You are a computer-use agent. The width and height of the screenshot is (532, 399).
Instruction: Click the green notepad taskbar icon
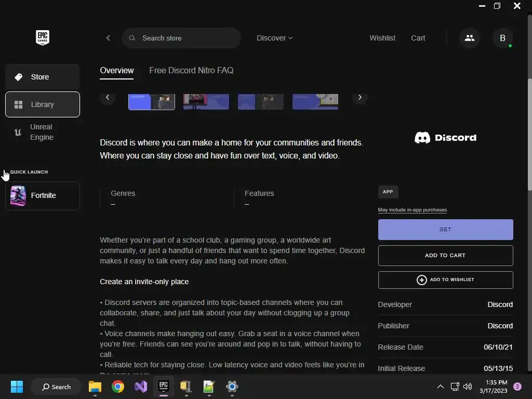209,387
